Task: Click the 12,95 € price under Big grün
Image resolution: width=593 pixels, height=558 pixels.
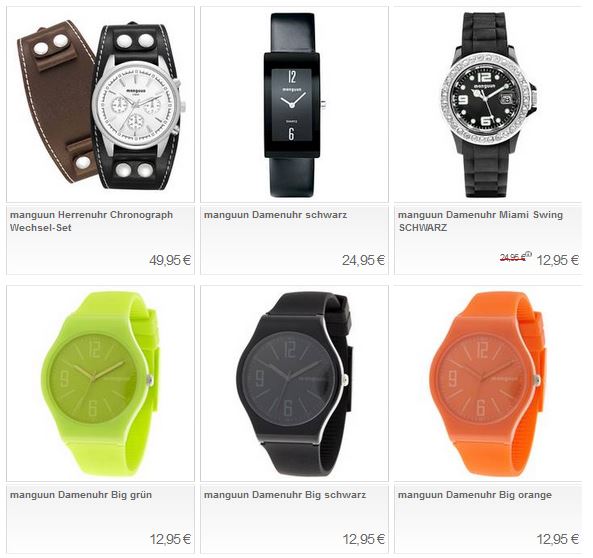Action: 170,539
